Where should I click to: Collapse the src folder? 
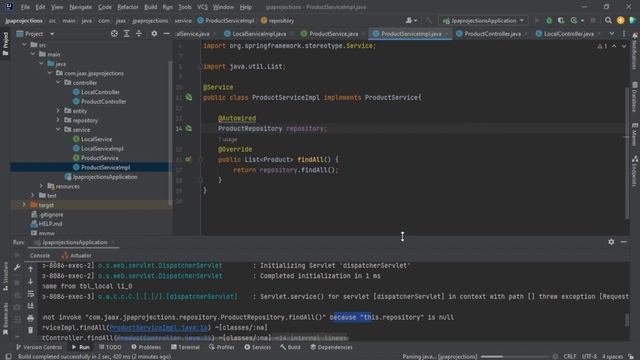[24, 45]
